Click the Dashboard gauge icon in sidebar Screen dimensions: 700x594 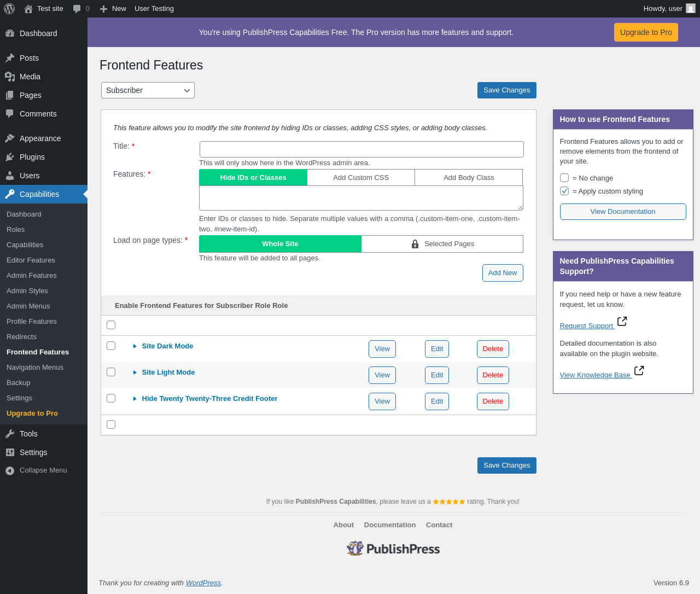(10, 33)
